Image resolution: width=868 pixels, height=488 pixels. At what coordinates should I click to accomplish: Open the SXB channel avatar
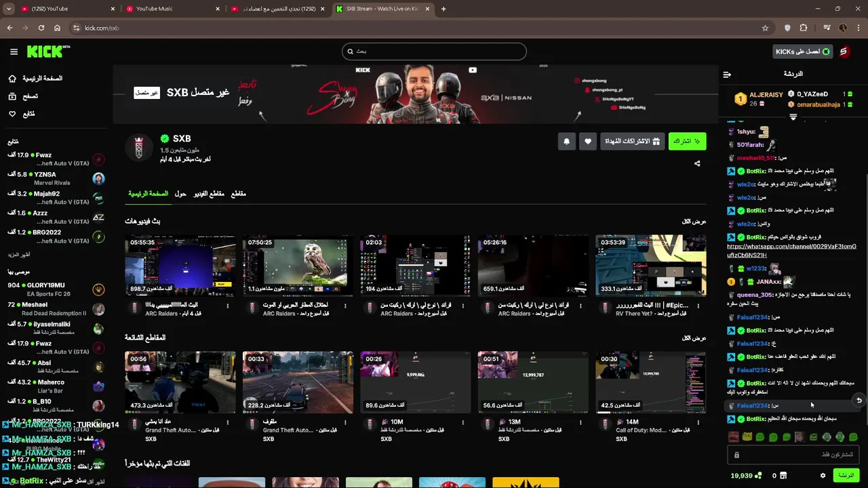(x=138, y=147)
